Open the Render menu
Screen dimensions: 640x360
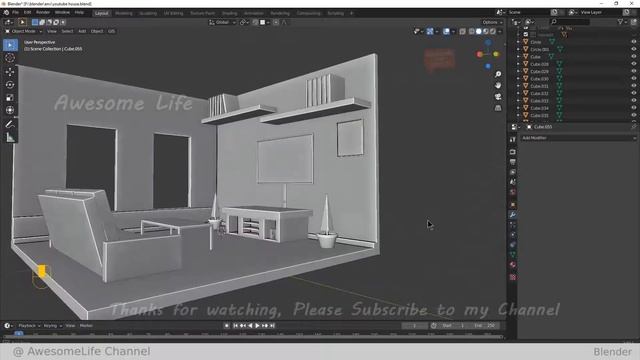[x=43, y=13]
